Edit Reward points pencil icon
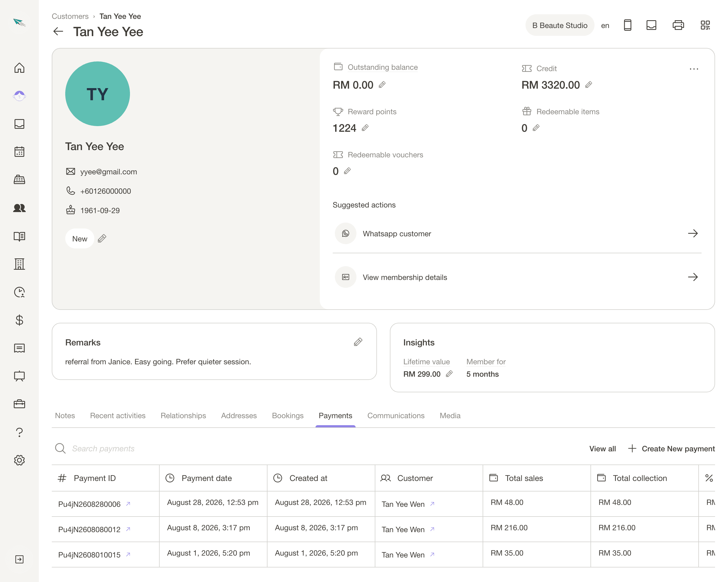Viewport: 728px width, 582px height. point(365,128)
